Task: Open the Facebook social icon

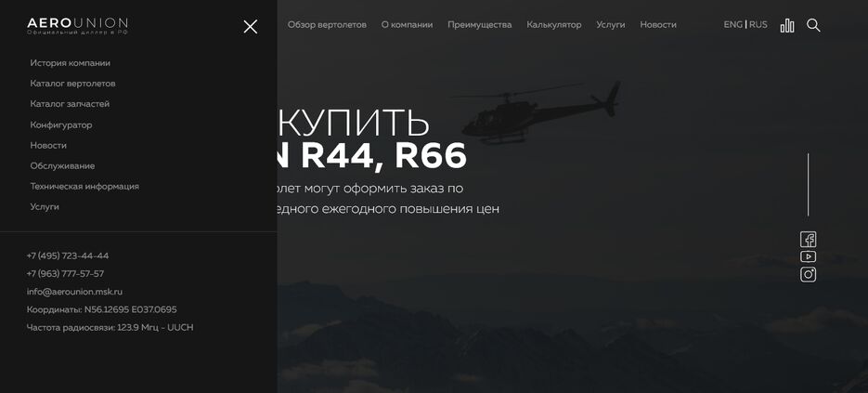Action: [809, 240]
